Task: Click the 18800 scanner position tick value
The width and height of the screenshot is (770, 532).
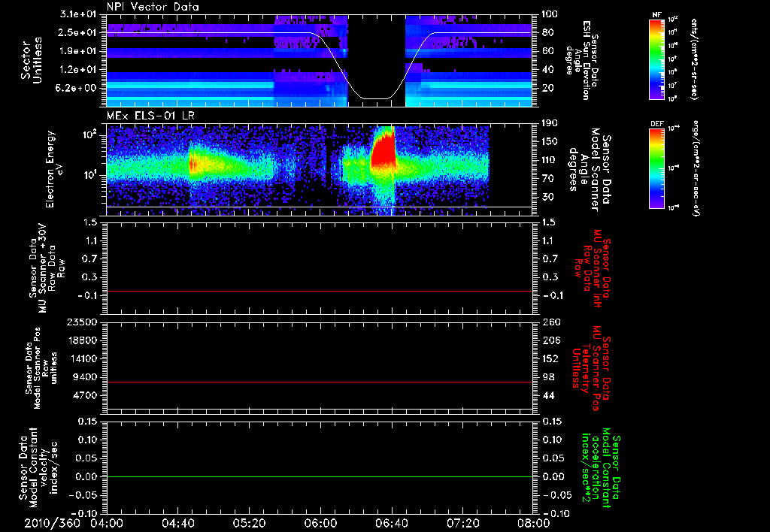Action: click(x=82, y=340)
